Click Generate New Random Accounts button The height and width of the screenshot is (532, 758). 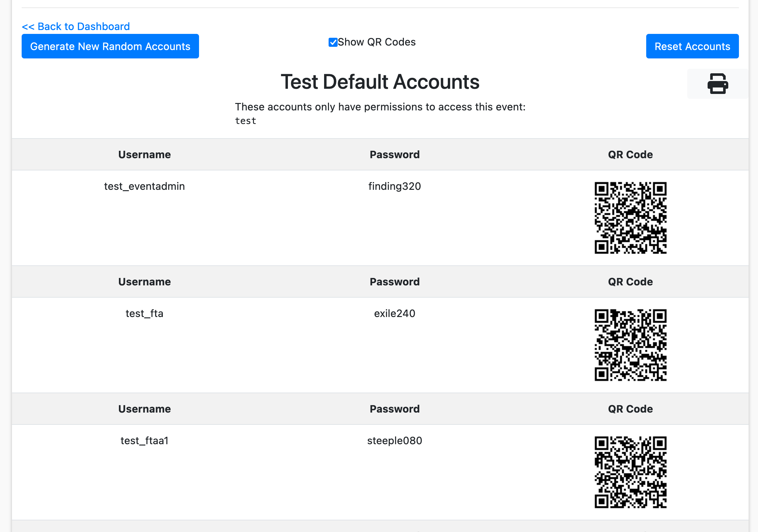(x=110, y=46)
